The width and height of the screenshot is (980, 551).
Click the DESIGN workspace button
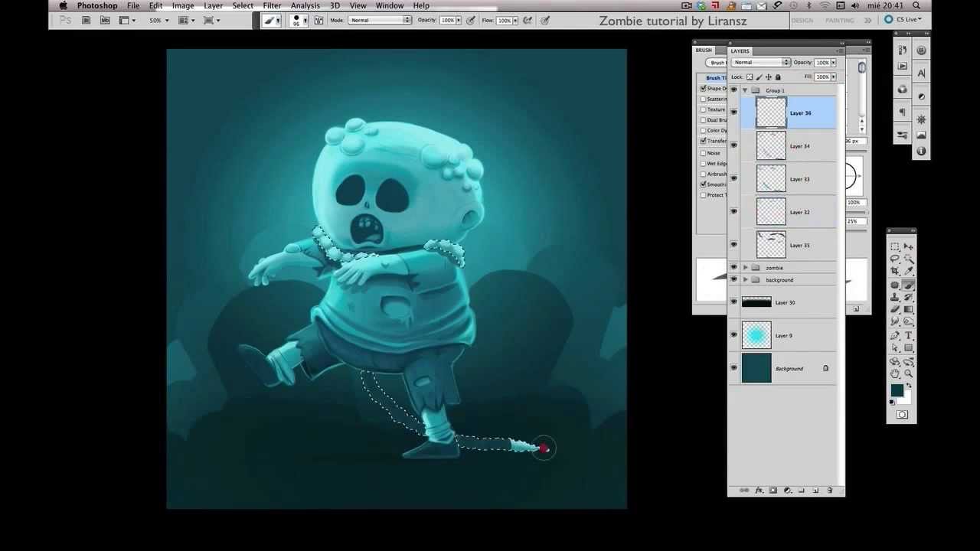pos(802,21)
